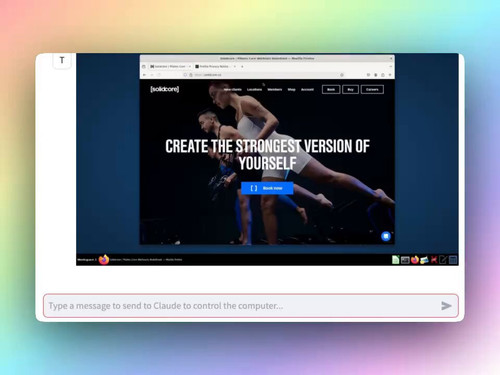
Task: Open the green spreadsheet icon in taskbar
Action: [396, 260]
